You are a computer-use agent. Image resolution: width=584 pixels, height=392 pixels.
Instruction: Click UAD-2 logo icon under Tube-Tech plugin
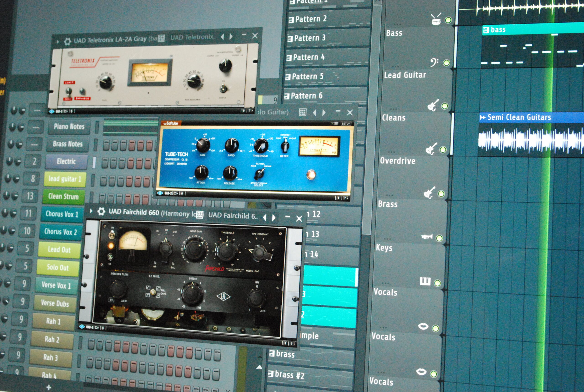point(160,193)
